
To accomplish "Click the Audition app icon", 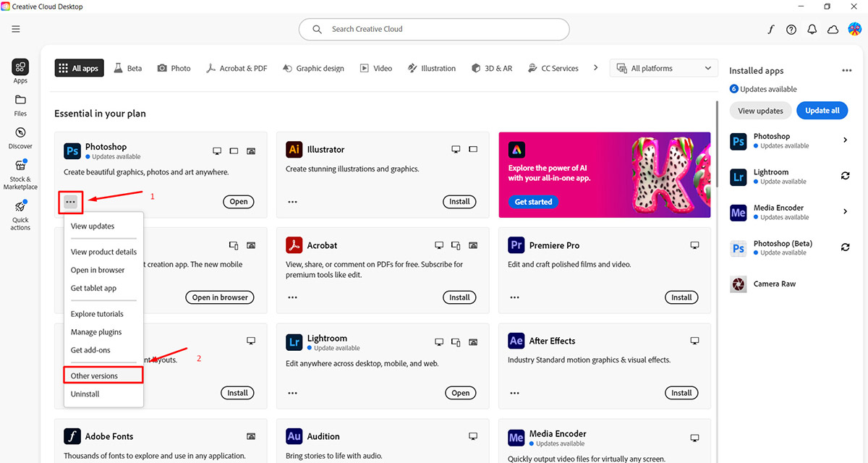I will pyautogui.click(x=294, y=436).
